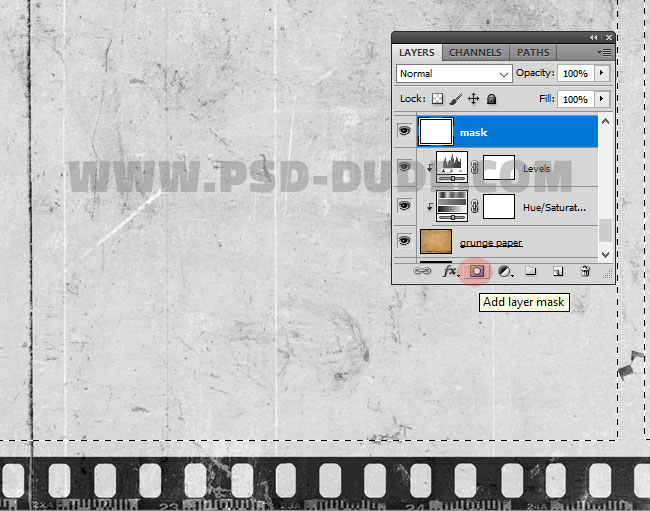Open the Fill slider arrow
The height and width of the screenshot is (511, 650).
[601, 99]
